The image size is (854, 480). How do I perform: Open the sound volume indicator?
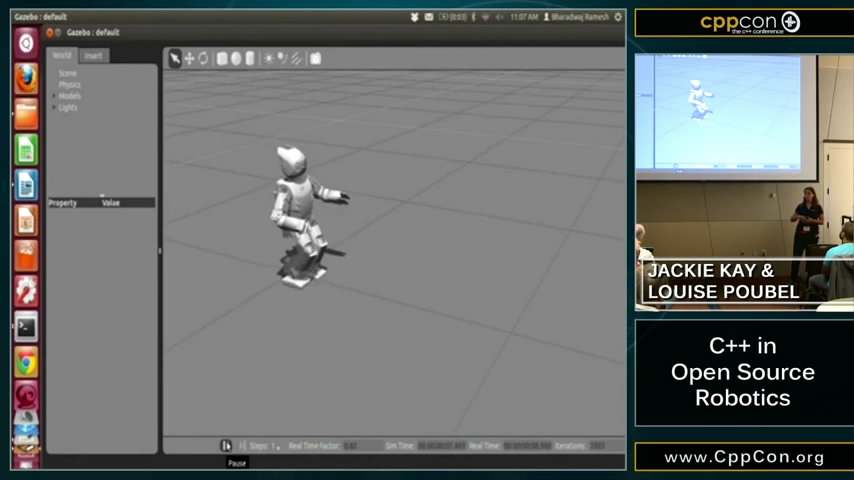coord(499,17)
